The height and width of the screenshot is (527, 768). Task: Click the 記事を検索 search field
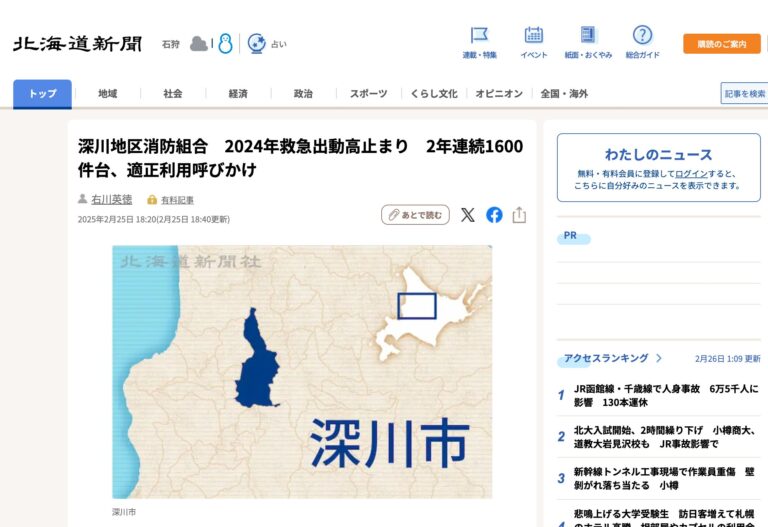point(744,94)
